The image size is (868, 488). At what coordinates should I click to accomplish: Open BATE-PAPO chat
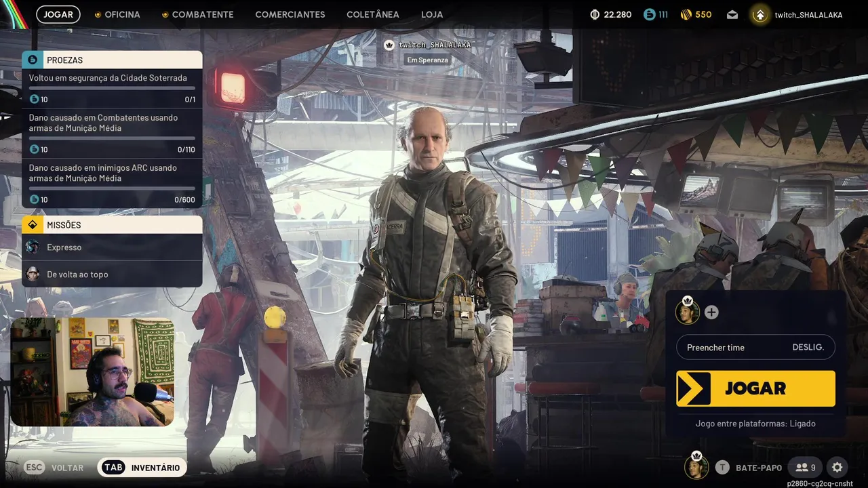tap(748, 468)
